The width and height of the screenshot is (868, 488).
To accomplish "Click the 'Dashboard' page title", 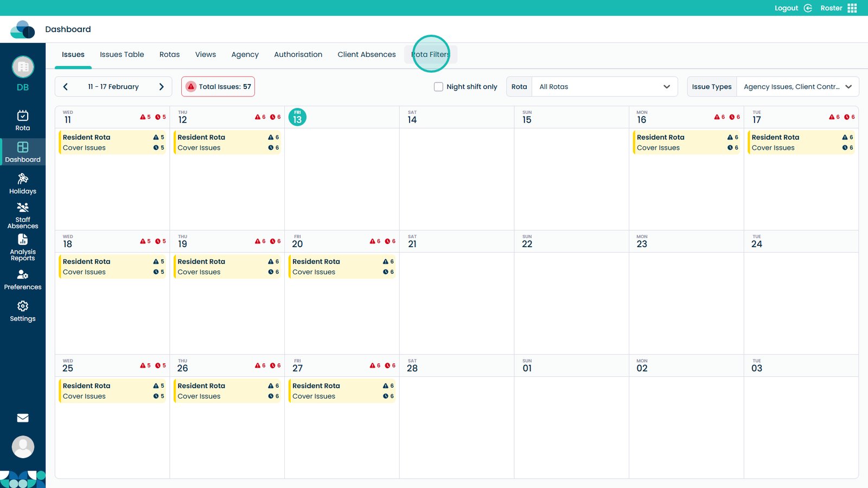I will [x=68, y=29].
